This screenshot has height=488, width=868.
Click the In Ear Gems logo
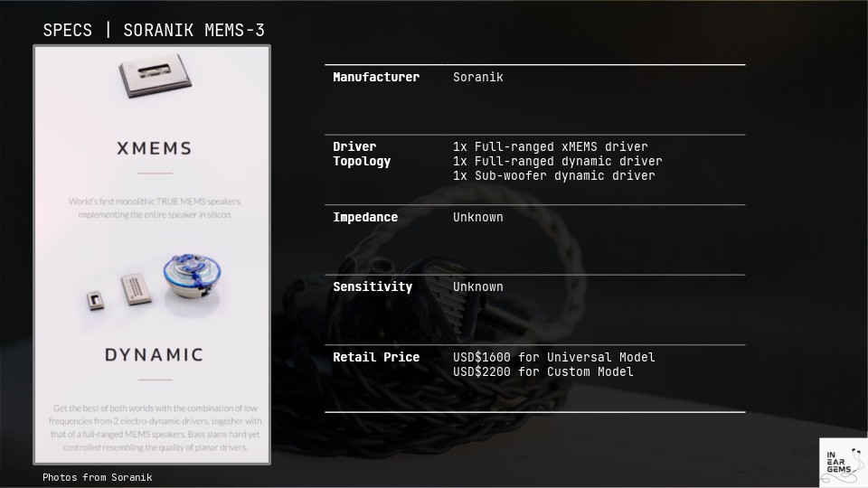pos(843,463)
